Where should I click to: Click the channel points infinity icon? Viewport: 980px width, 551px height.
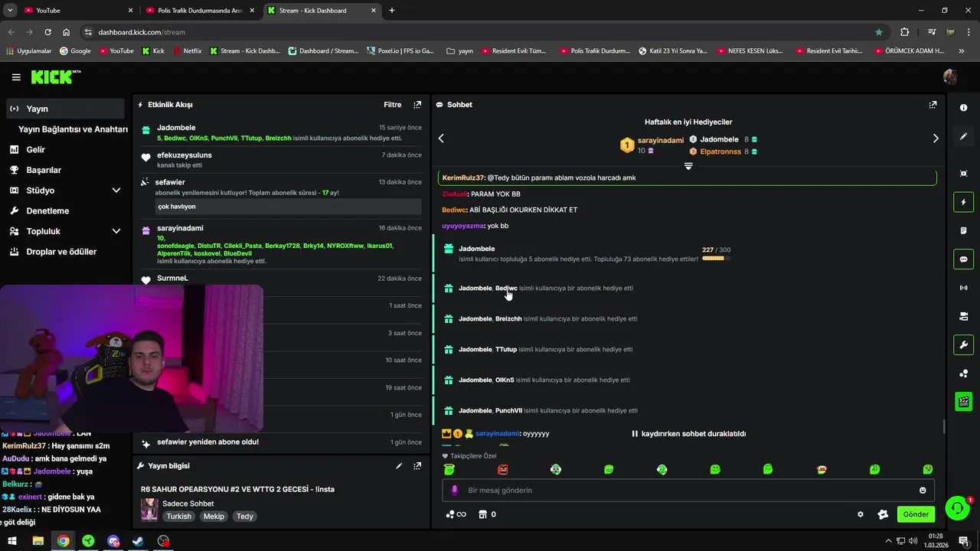click(456, 514)
